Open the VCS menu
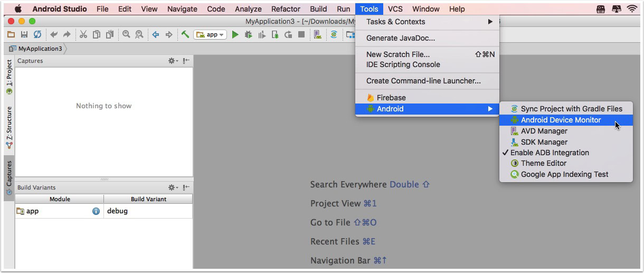Screen dimensions: 644x273 (395, 9)
